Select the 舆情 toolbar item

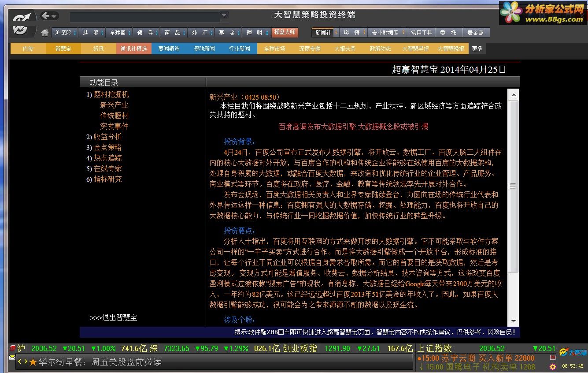(x=353, y=33)
